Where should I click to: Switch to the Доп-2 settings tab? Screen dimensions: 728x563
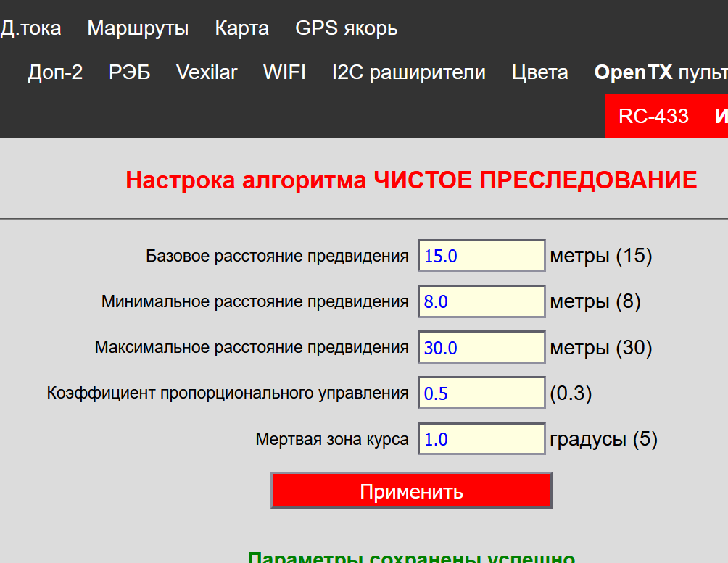coord(55,72)
